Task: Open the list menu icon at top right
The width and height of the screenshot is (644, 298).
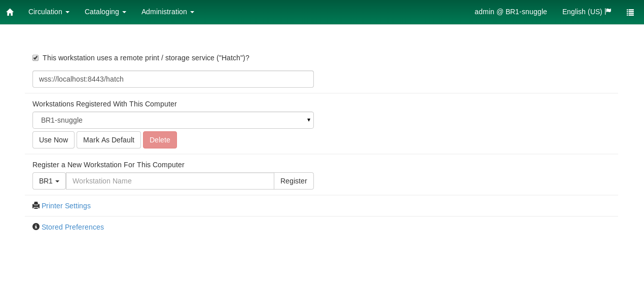Action: (630, 12)
